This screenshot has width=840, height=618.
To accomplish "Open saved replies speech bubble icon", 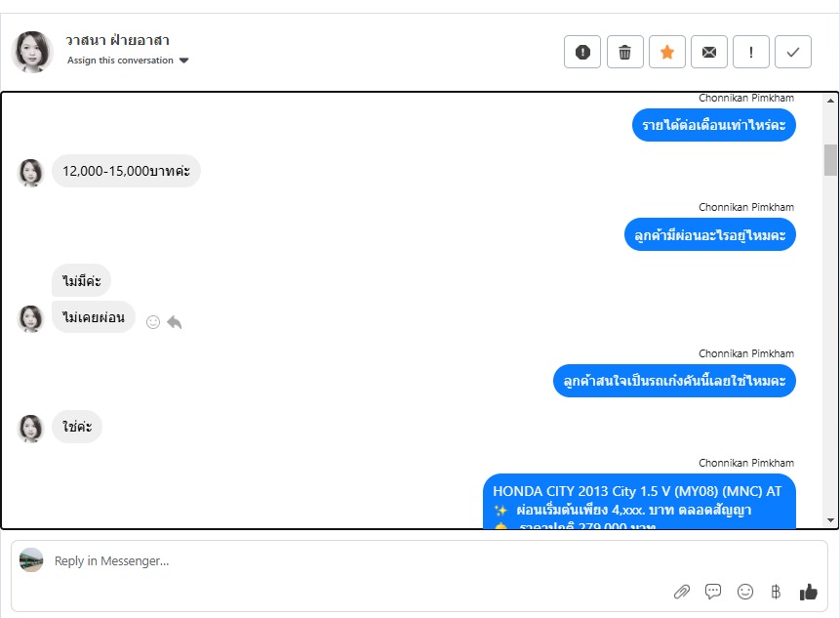I will pyautogui.click(x=713, y=592).
